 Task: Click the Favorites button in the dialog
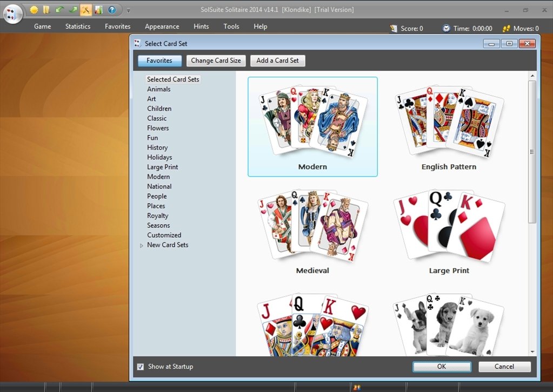point(159,60)
